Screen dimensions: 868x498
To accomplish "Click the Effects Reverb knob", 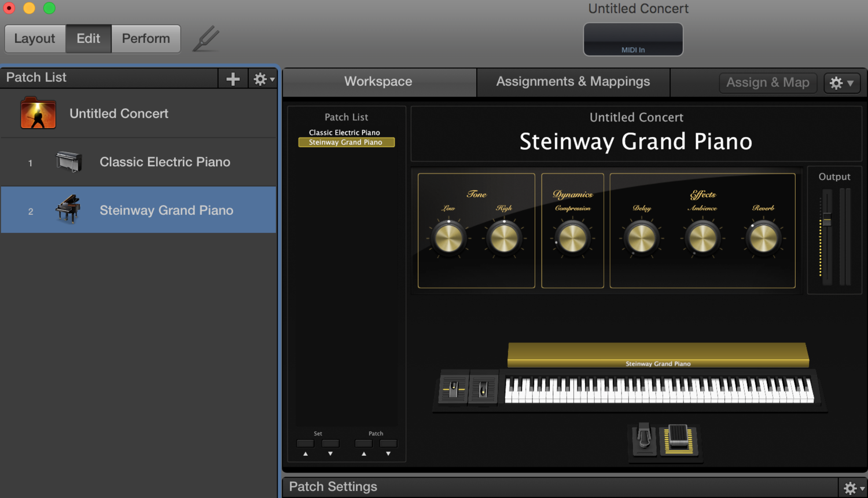I will [x=763, y=238].
